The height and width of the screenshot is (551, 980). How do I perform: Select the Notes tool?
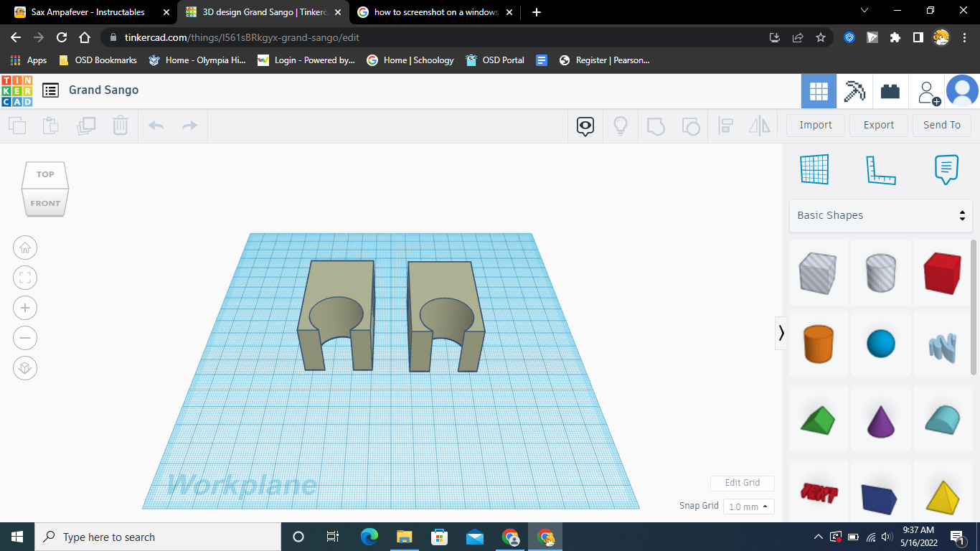coord(946,169)
